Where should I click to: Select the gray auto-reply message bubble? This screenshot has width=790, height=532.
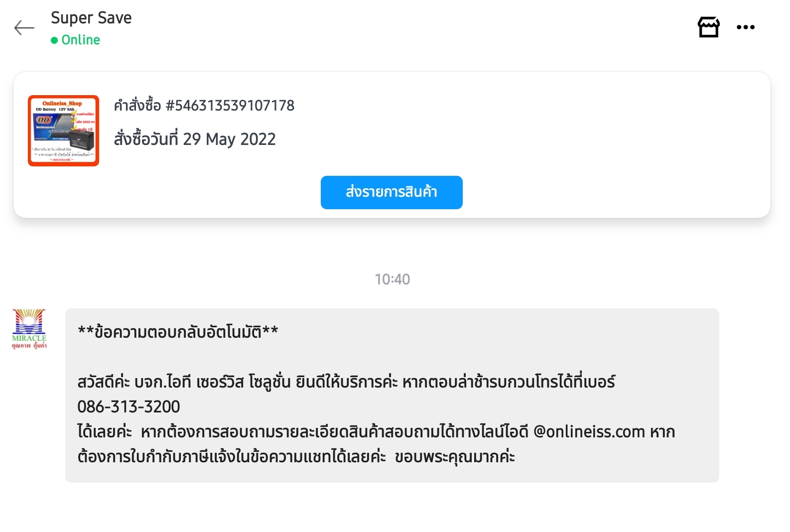[392, 396]
